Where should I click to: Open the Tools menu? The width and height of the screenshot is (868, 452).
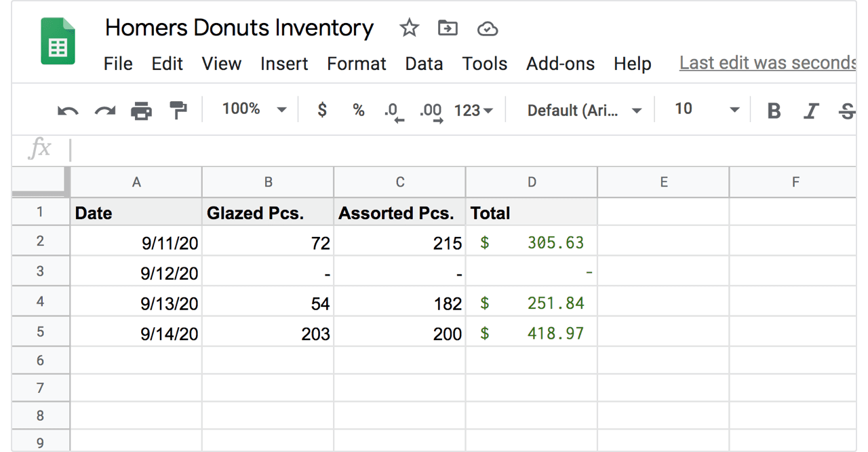(485, 64)
